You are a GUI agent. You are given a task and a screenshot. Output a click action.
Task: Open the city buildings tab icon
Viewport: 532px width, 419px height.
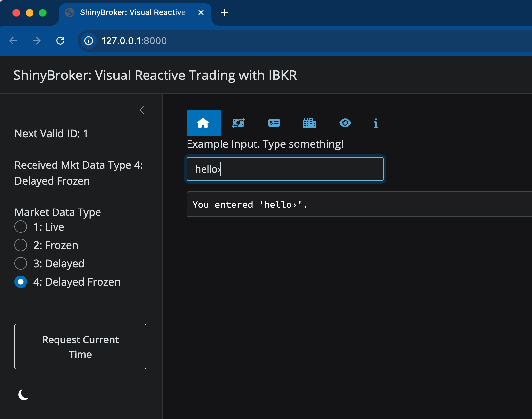pos(309,123)
